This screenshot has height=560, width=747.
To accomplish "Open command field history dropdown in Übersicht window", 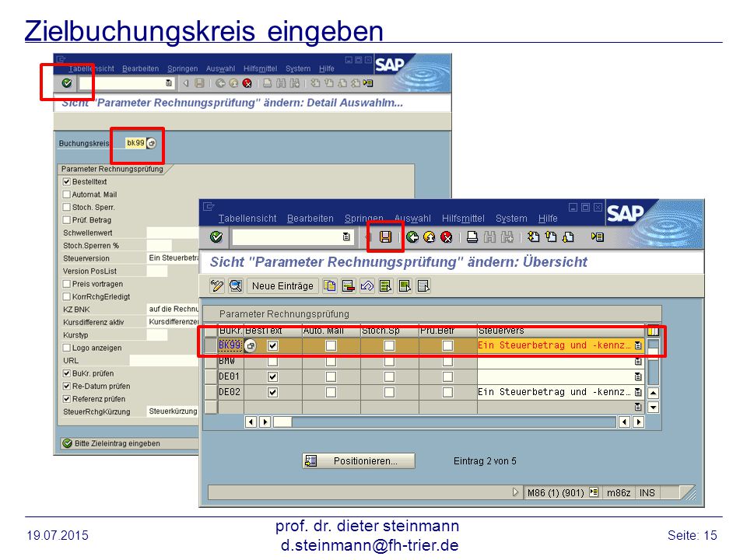I will coord(346,236).
